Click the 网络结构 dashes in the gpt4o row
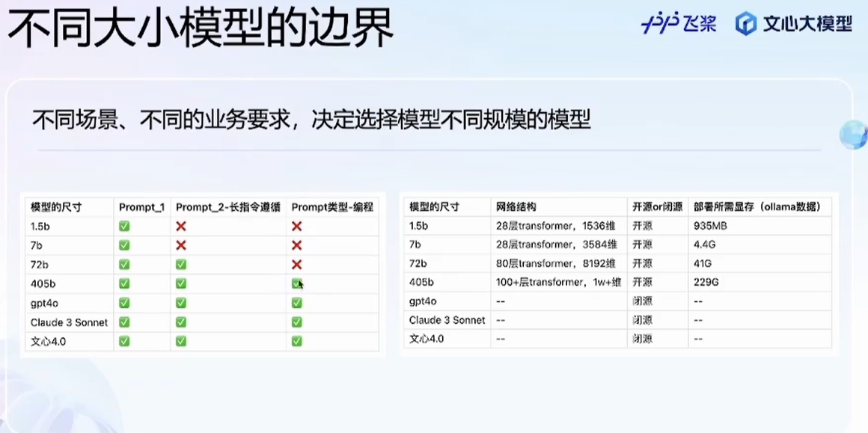 (x=501, y=301)
